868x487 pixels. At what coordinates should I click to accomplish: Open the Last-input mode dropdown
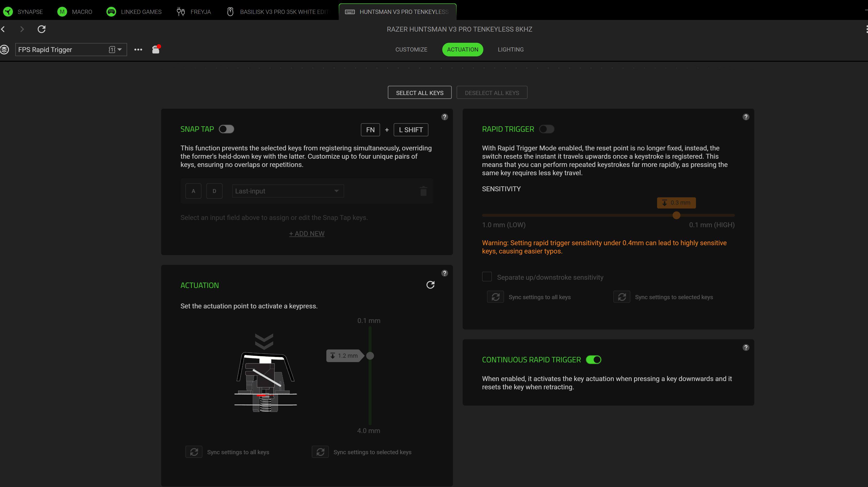point(287,191)
